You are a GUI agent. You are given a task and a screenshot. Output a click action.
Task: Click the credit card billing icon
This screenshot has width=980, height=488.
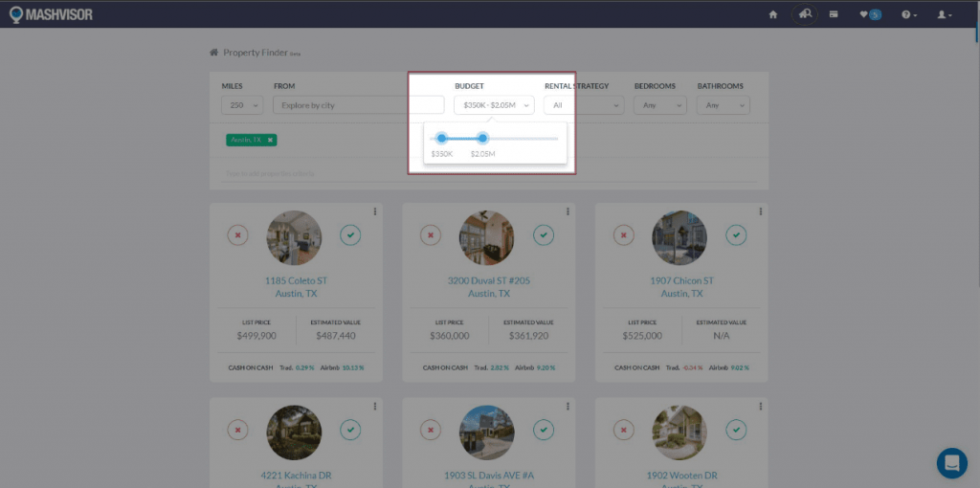pyautogui.click(x=834, y=14)
